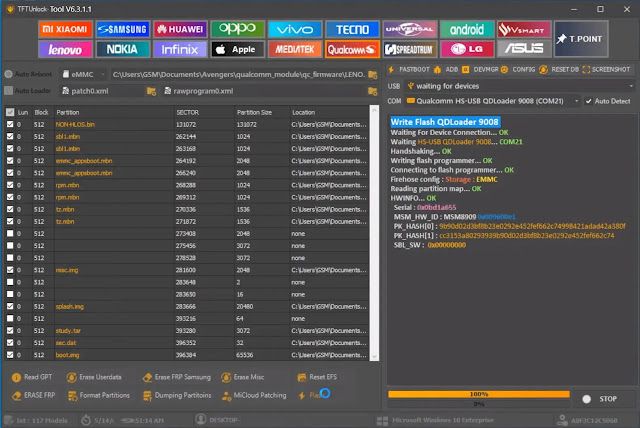
Task: Uncheck the sec.dat partition checkbox
Action: pos(10,343)
